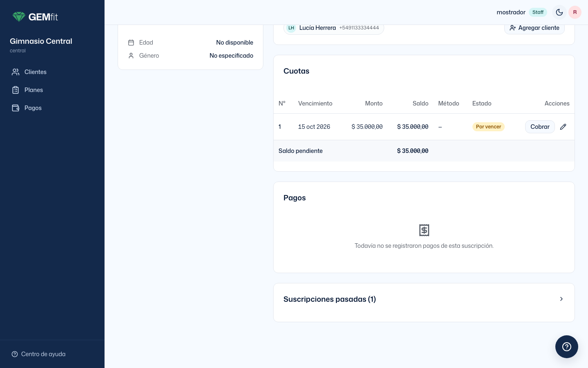Click the LH initials avatar

pyautogui.click(x=291, y=28)
